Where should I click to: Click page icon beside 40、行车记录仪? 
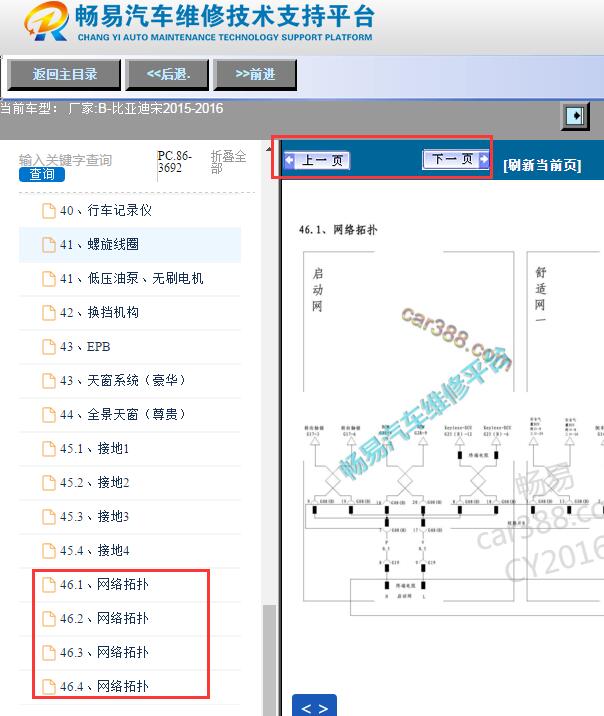(x=48, y=211)
